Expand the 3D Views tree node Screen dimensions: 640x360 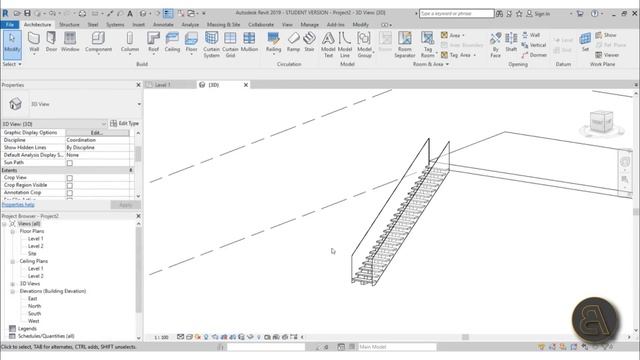13,284
